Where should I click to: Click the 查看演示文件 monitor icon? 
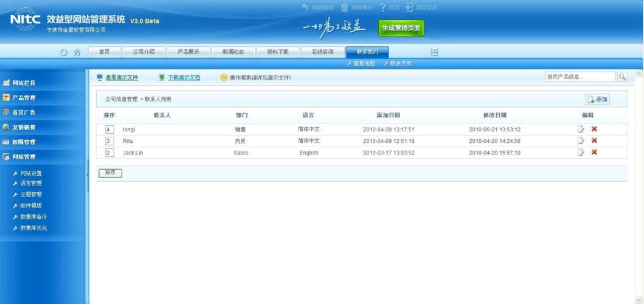pyautogui.click(x=99, y=77)
